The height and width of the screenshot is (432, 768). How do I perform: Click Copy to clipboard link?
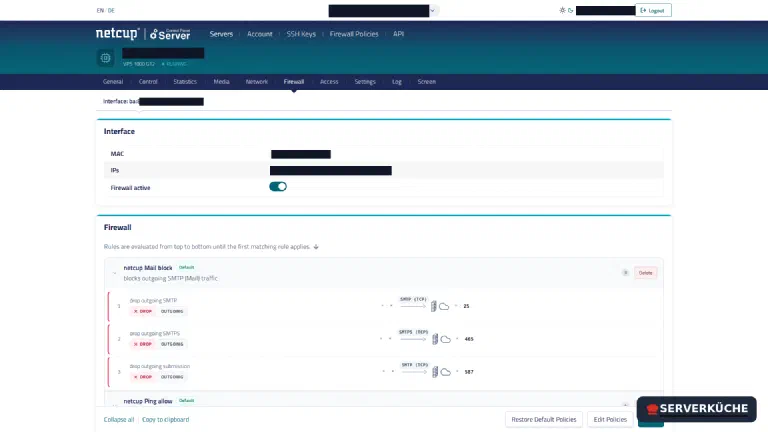pyautogui.click(x=166, y=420)
